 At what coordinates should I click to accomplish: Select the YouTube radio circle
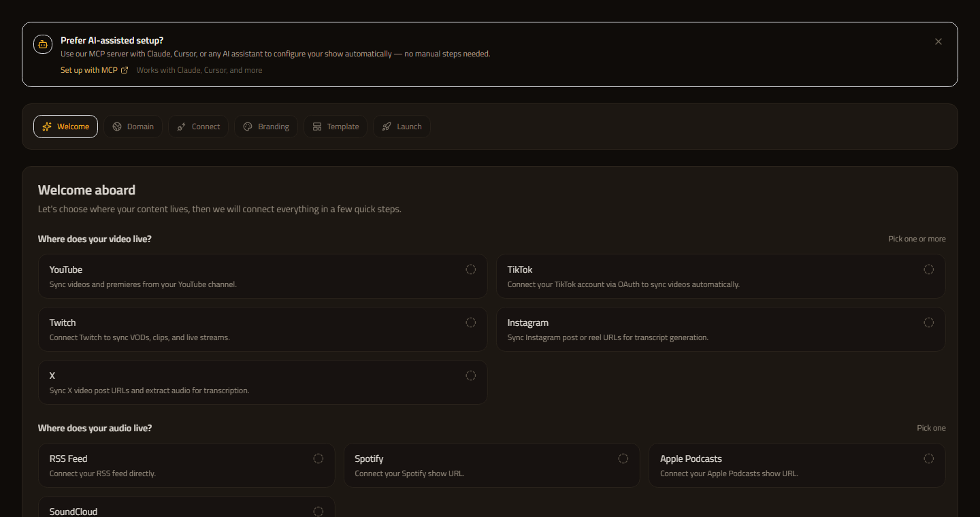(470, 269)
